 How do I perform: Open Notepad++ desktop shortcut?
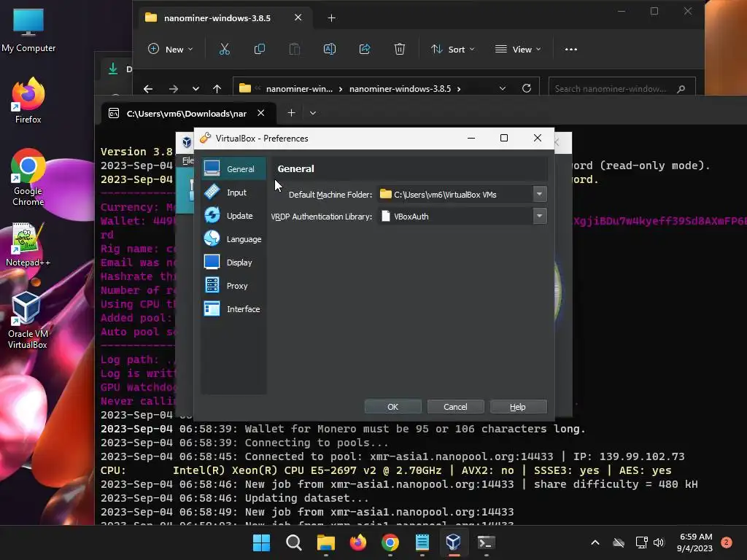pos(28,244)
